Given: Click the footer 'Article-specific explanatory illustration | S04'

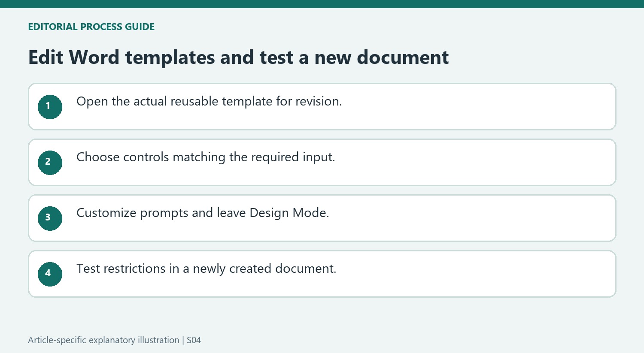Looking at the screenshot, I should click(114, 340).
